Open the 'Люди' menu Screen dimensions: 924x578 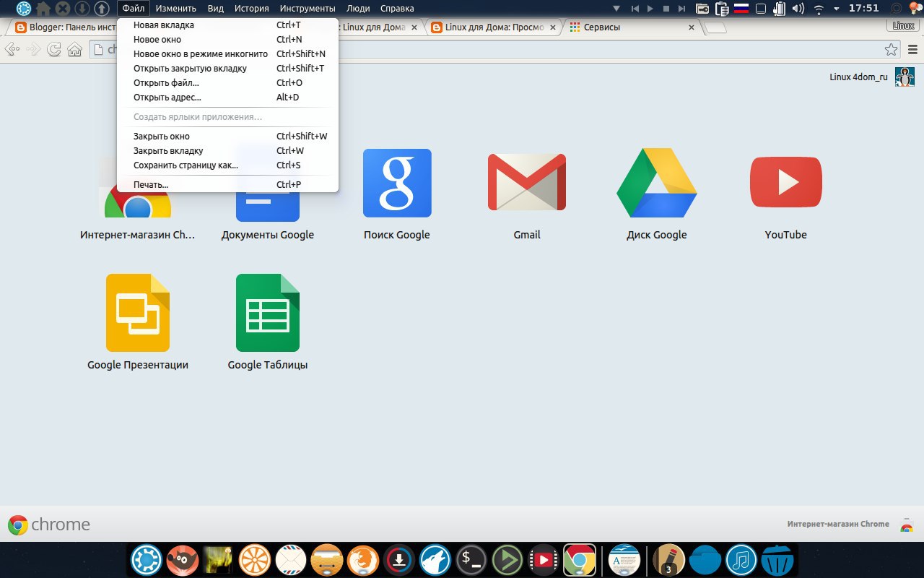(358, 9)
